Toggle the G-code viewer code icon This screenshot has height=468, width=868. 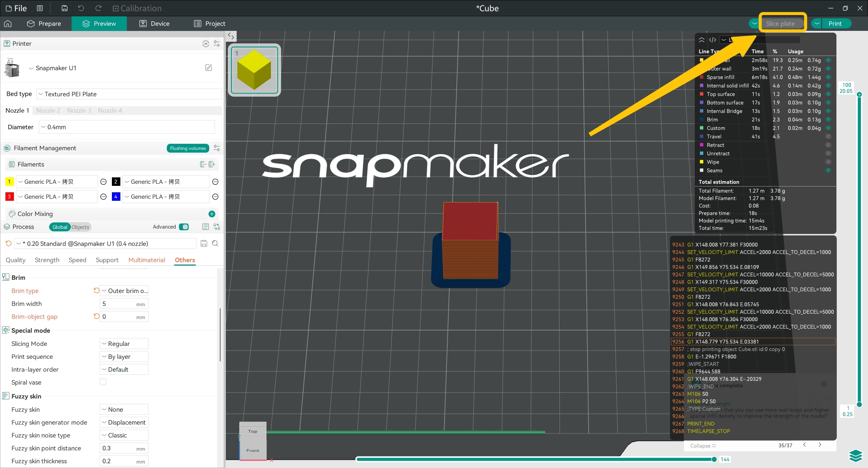[x=712, y=40]
